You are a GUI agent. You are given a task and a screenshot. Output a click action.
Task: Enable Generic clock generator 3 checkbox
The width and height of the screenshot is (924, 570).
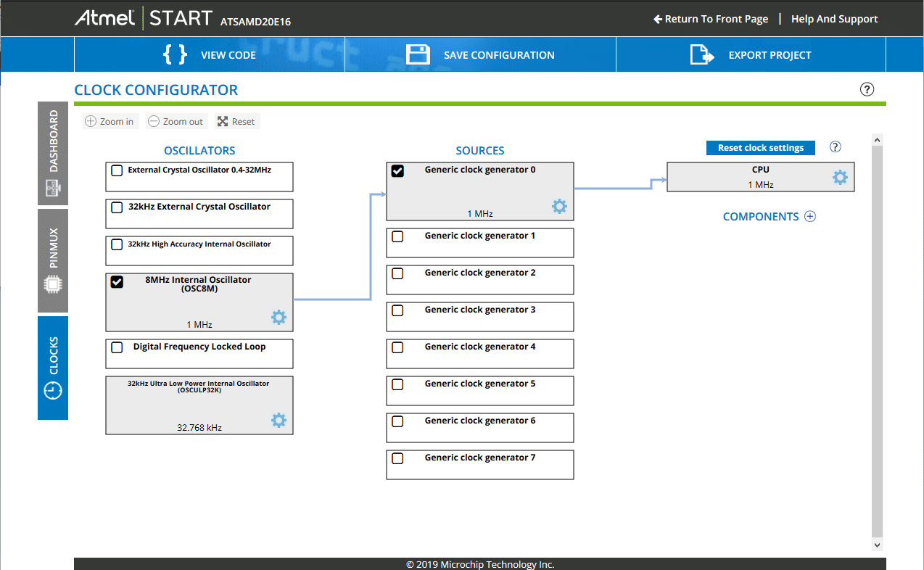(x=397, y=310)
